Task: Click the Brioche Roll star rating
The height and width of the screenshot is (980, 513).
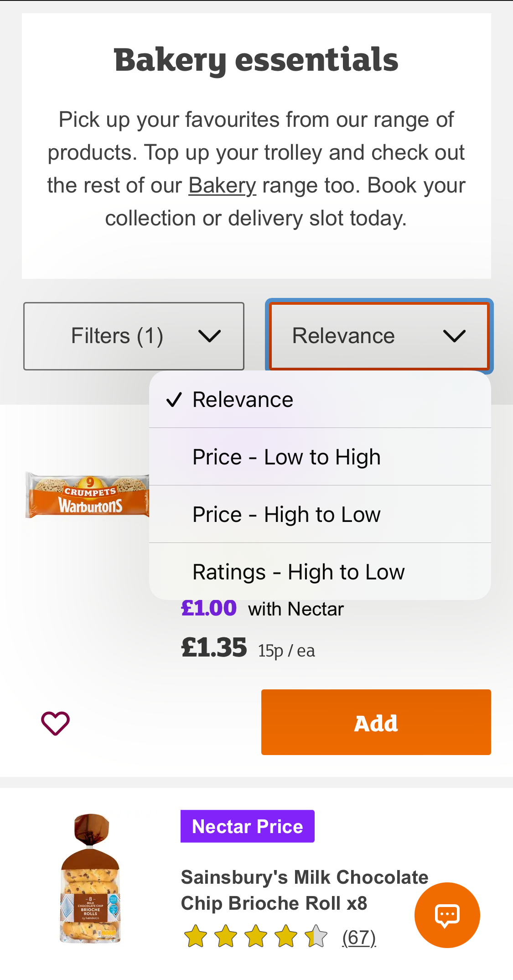Action: coord(255,937)
